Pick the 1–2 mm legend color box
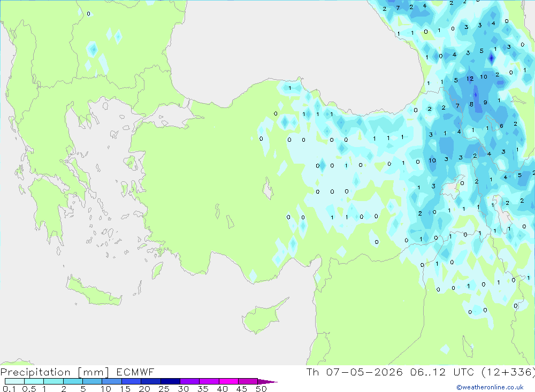Viewport: 535px width, 392px height. point(53,381)
